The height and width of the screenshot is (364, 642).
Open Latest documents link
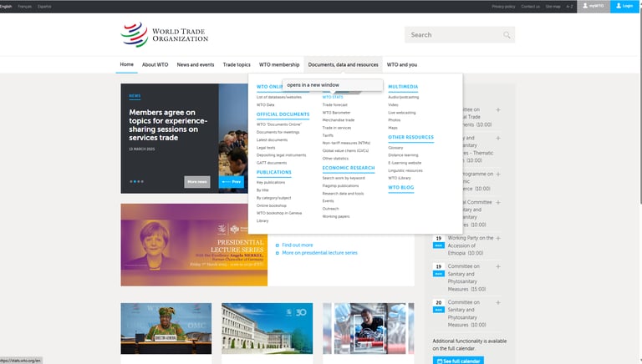click(272, 140)
